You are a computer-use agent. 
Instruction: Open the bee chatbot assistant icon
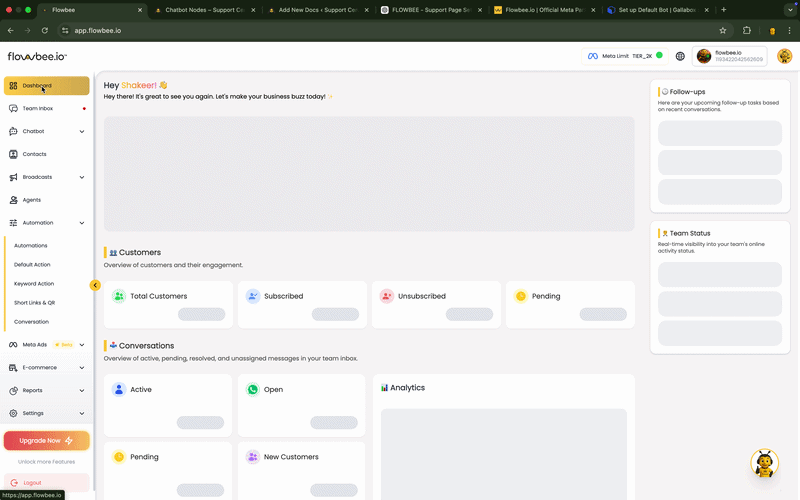click(764, 464)
